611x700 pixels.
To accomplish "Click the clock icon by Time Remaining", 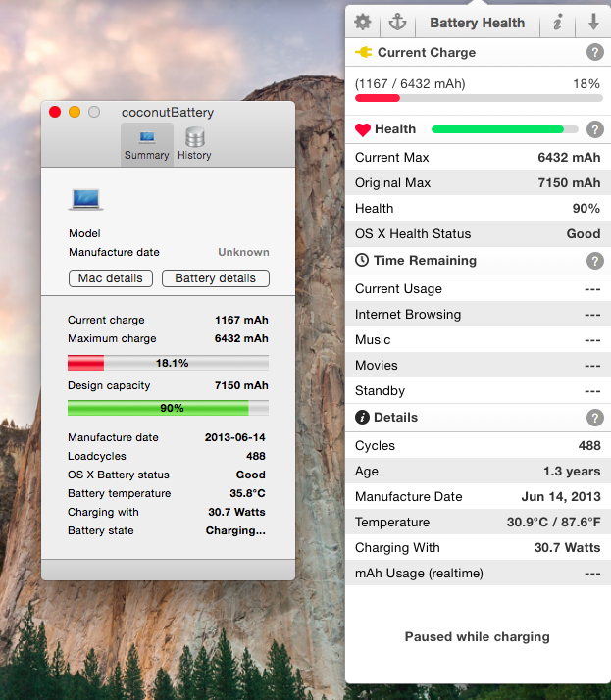I will (x=362, y=260).
